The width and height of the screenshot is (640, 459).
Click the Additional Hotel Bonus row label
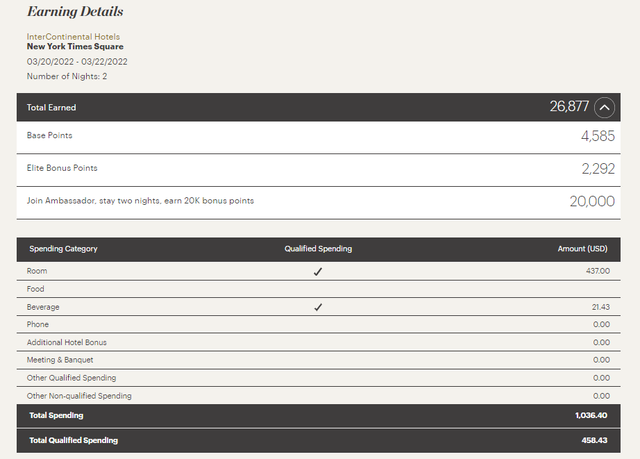click(68, 342)
